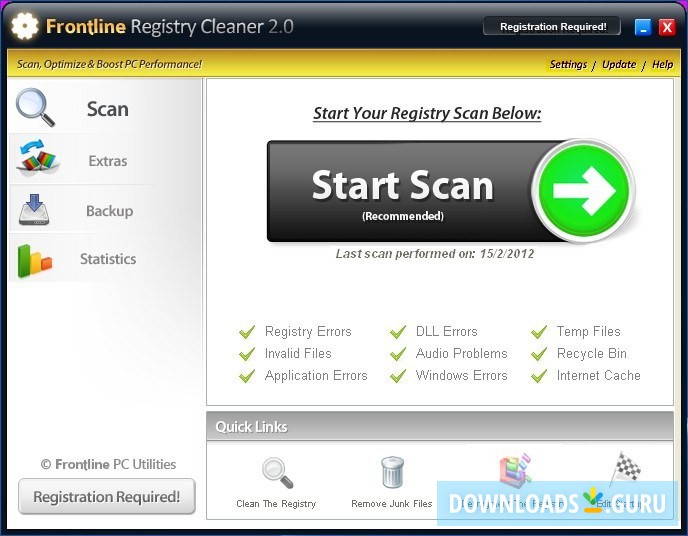Click the Defragment registry blocks icon
Screen dimensions: 688x536
(x=516, y=470)
